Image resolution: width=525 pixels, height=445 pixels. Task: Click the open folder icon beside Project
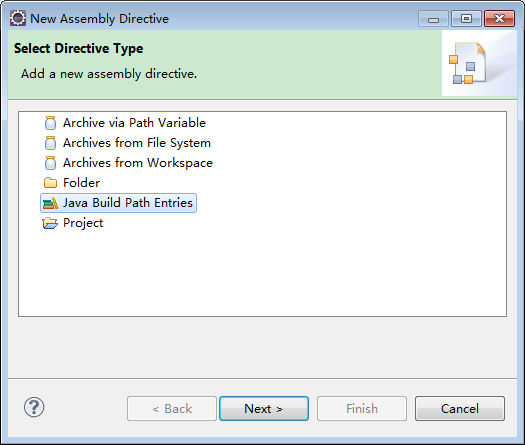click(50, 223)
